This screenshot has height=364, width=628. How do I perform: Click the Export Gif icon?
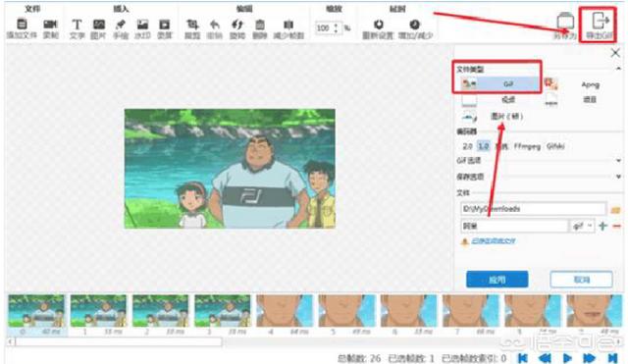click(x=600, y=22)
